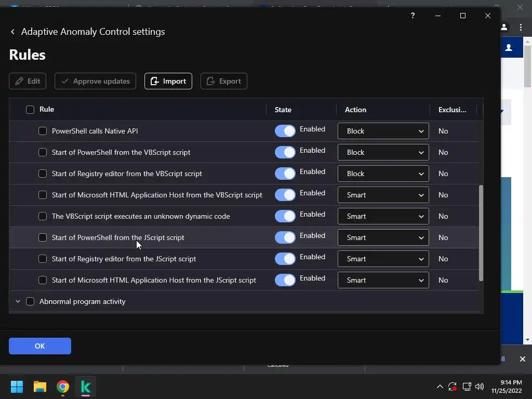Check Start of PowerShell from JScript checkbox
This screenshot has height=399, width=532.
43,237
